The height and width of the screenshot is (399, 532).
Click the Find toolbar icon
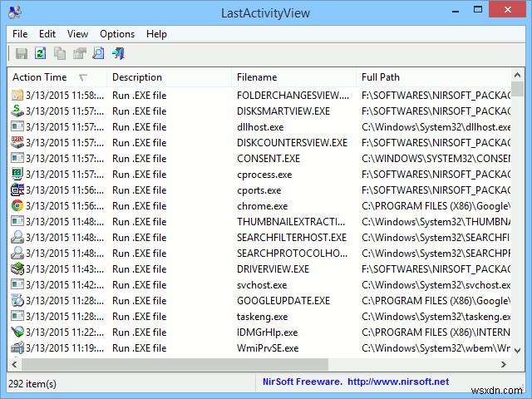click(98, 53)
